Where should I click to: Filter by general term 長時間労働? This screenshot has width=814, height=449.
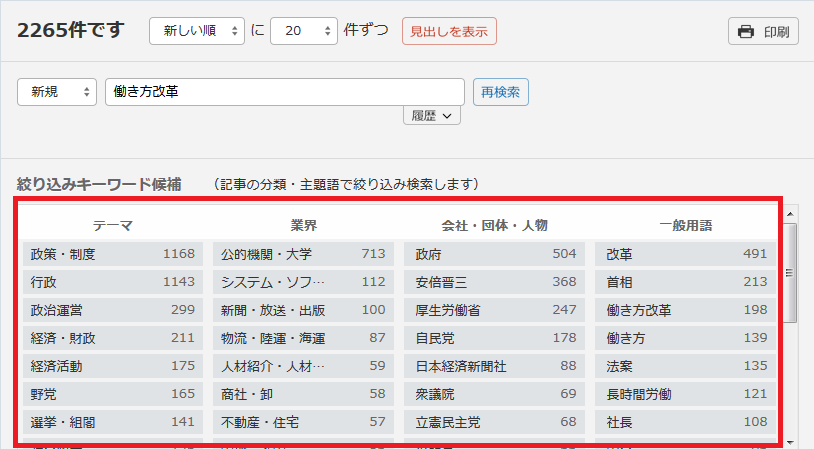coord(685,394)
